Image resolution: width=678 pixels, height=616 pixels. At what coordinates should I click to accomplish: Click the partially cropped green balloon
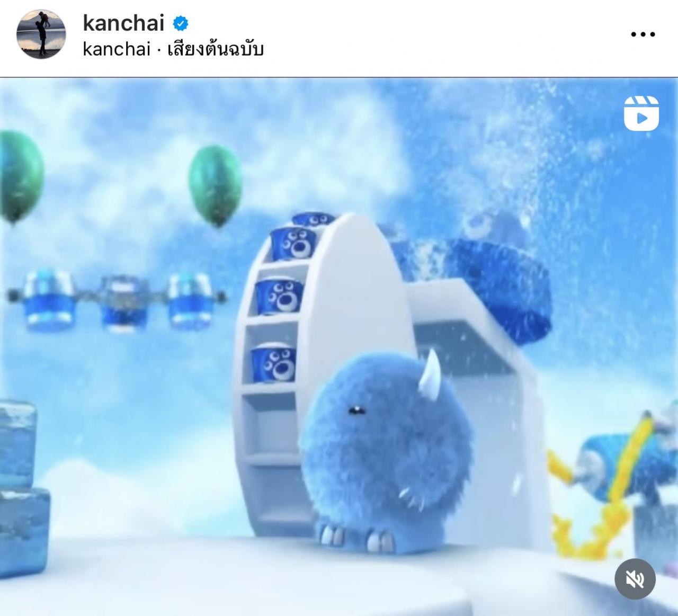[20, 176]
